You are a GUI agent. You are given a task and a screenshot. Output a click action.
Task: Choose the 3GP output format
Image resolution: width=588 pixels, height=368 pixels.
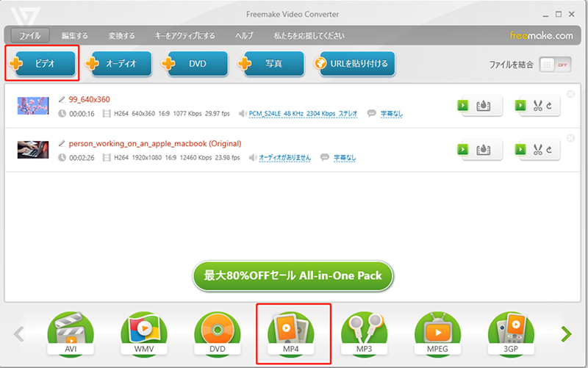pyautogui.click(x=511, y=334)
